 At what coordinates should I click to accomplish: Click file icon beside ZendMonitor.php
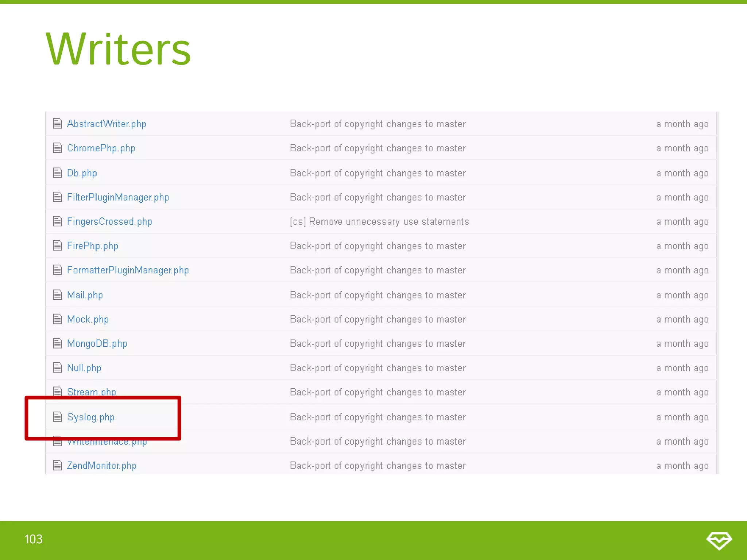(57, 465)
